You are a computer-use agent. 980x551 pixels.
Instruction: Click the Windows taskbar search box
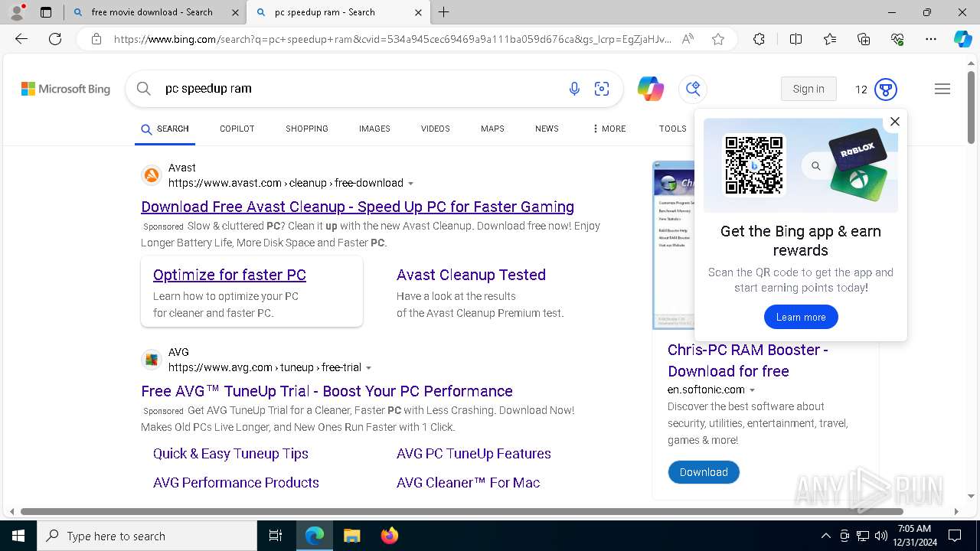coord(147,536)
